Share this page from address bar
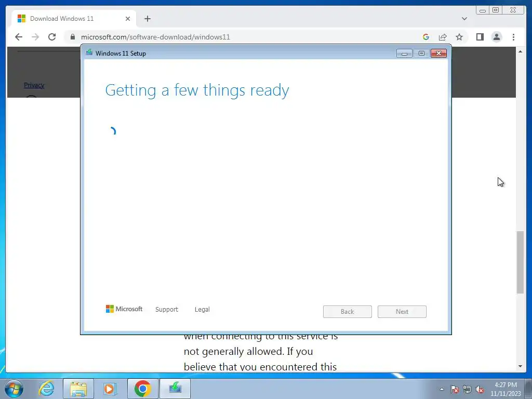Image resolution: width=532 pixels, height=399 pixels. pyautogui.click(x=443, y=37)
